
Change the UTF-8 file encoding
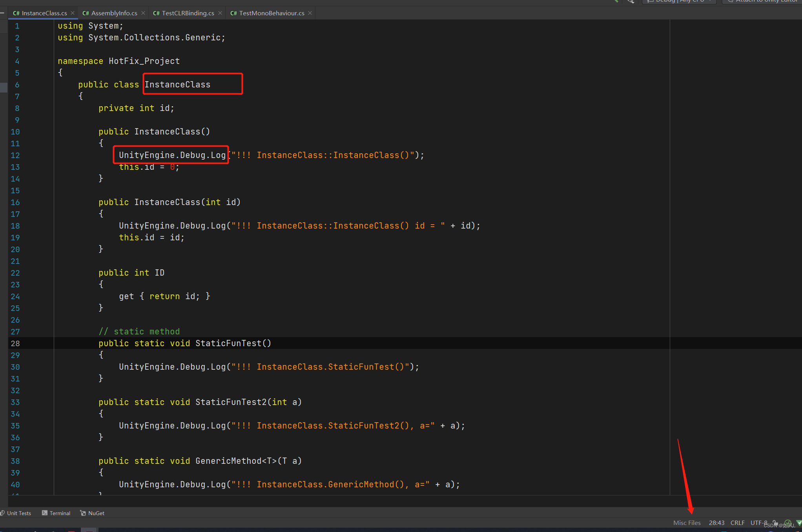[758, 523]
